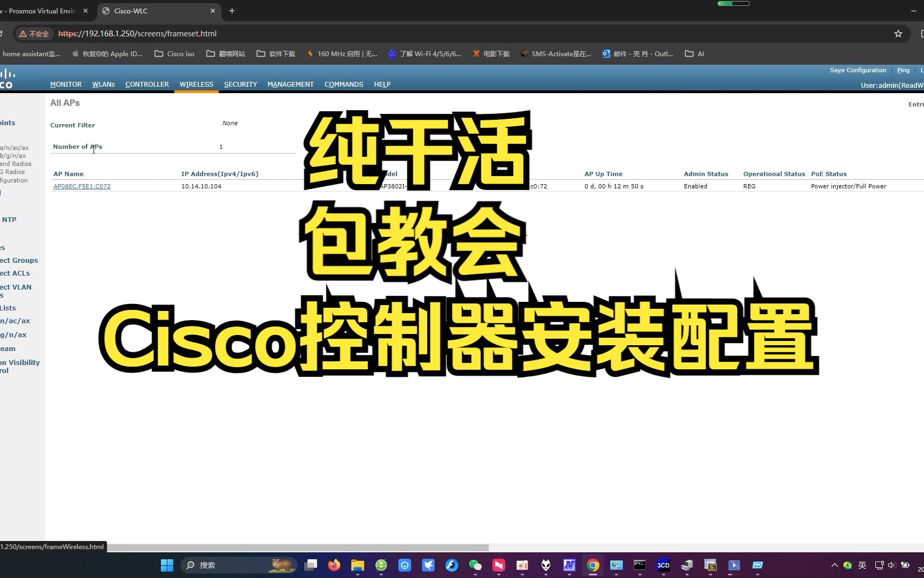Click the Operational Status column header

[774, 174]
